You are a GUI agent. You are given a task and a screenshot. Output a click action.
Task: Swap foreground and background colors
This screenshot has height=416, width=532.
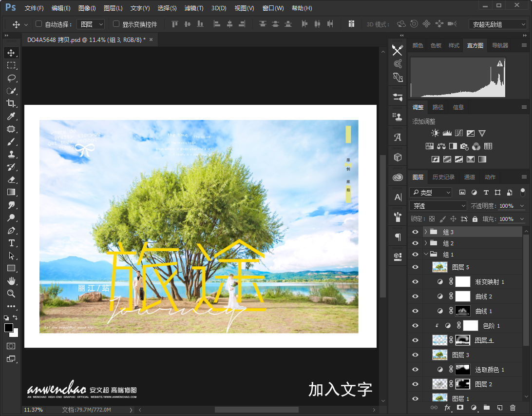coord(15,317)
